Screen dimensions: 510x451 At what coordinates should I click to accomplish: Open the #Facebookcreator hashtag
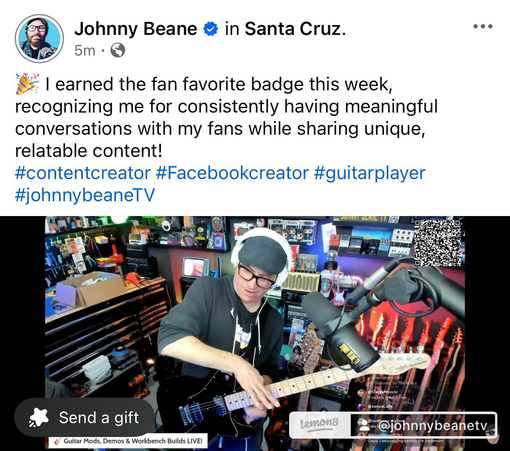(232, 173)
